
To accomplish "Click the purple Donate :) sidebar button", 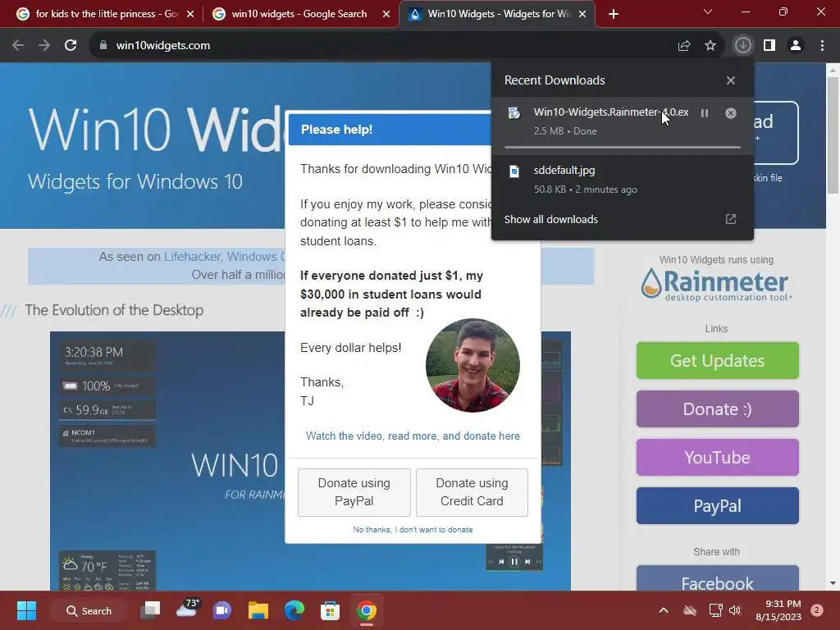I will click(x=717, y=409).
